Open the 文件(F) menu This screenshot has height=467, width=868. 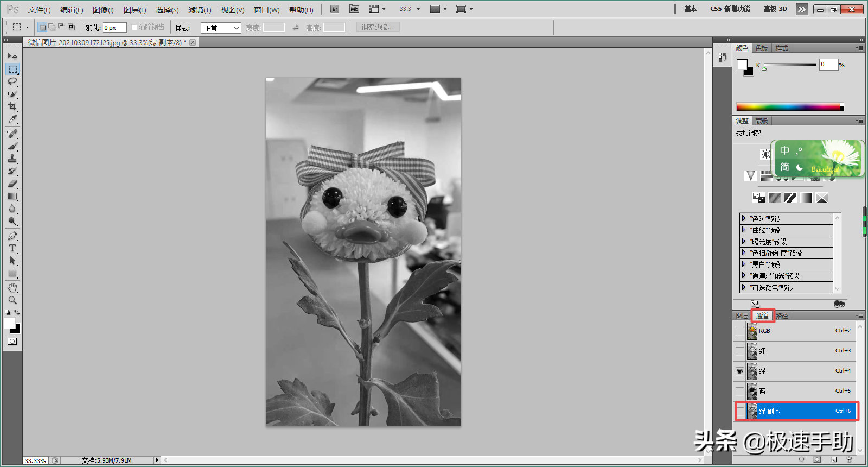(39, 10)
